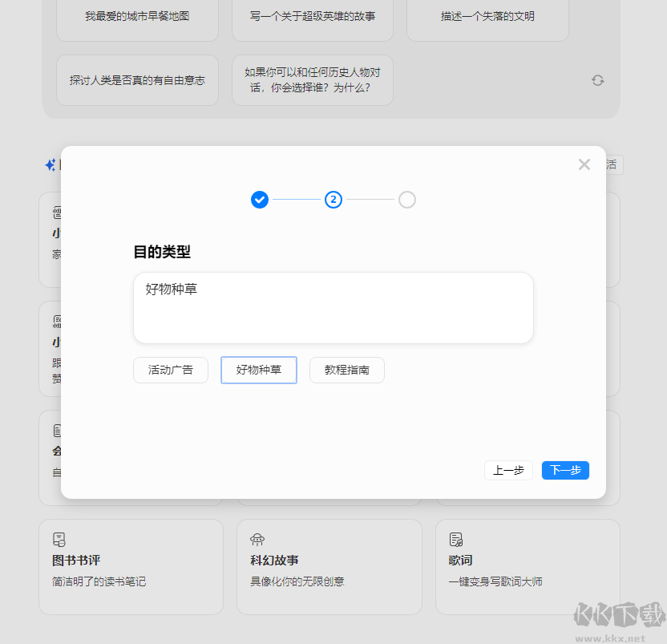Click the purpose type text input field
Image resolution: width=667 pixels, height=644 pixels.
click(333, 307)
